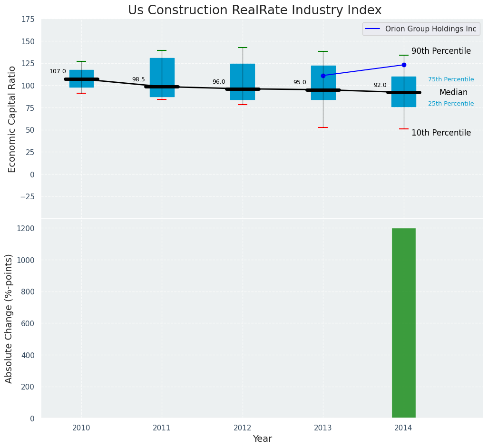Click the 2012 x-axis tick label
Screen dimensions: 488x448
[x=243, y=428]
